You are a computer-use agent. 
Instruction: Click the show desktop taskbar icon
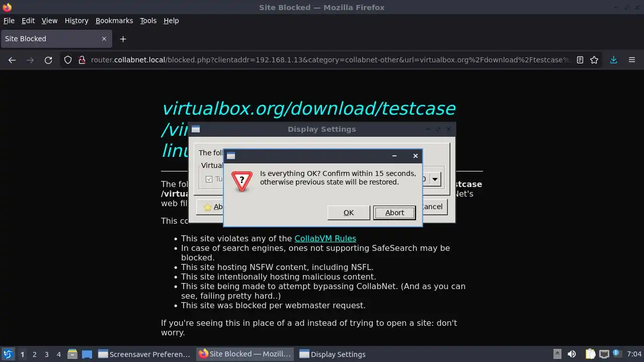point(87,354)
